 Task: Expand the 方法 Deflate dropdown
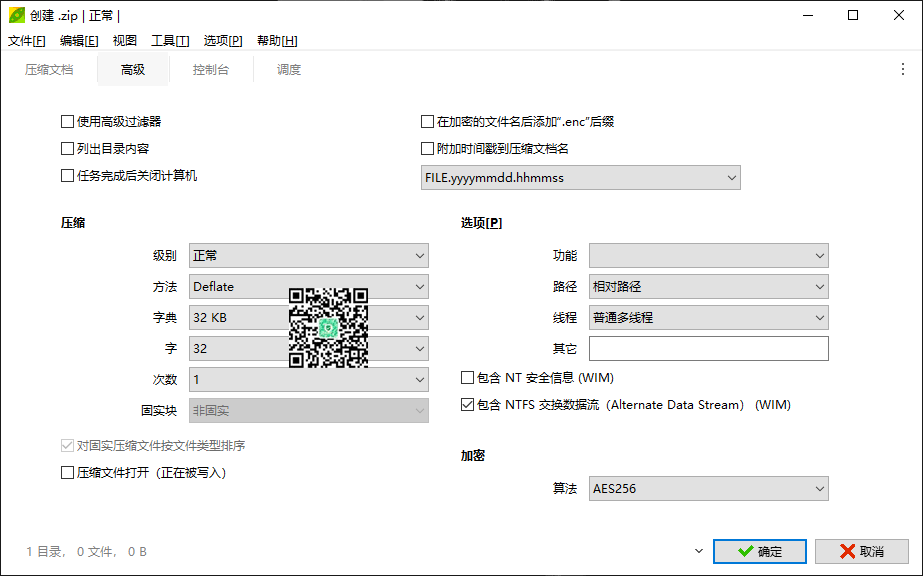pos(308,287)
